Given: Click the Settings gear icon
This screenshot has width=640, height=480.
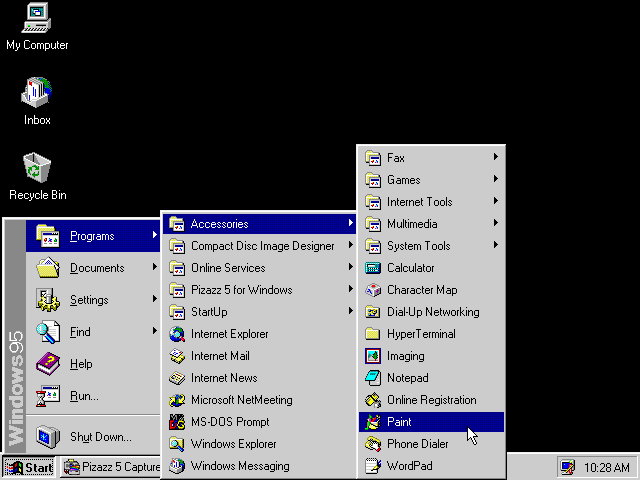Looking at the screenshot, I should [x=48, y=300].
